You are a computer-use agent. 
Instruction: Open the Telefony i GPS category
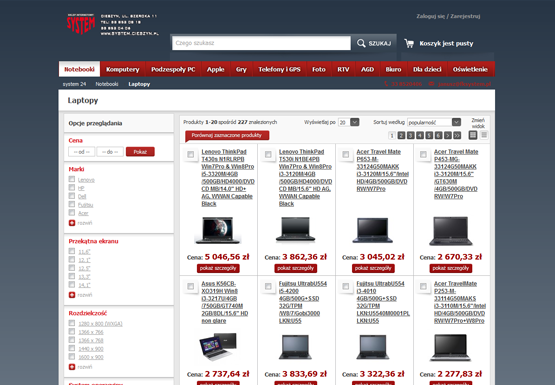point(279,69)
